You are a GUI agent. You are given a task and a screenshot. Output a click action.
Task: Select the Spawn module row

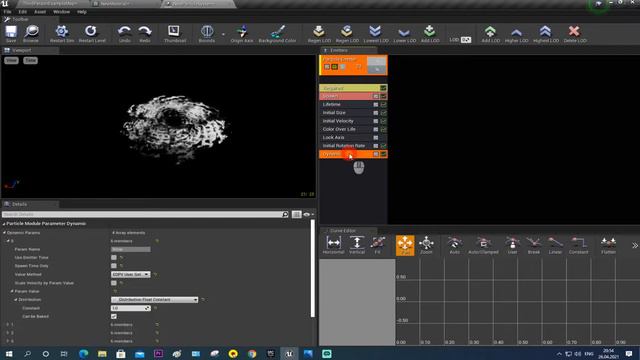point(353,96)
